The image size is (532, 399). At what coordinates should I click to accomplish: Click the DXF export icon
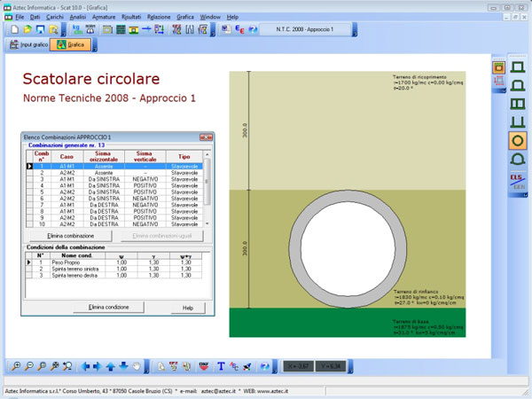pos(204,366)
